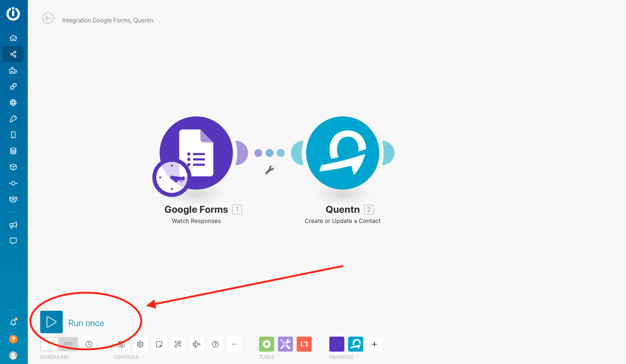Viewport: 626px width, 364px height.
Task: Open the chat support icon in the sidebar
Action: tap(13, 241)
